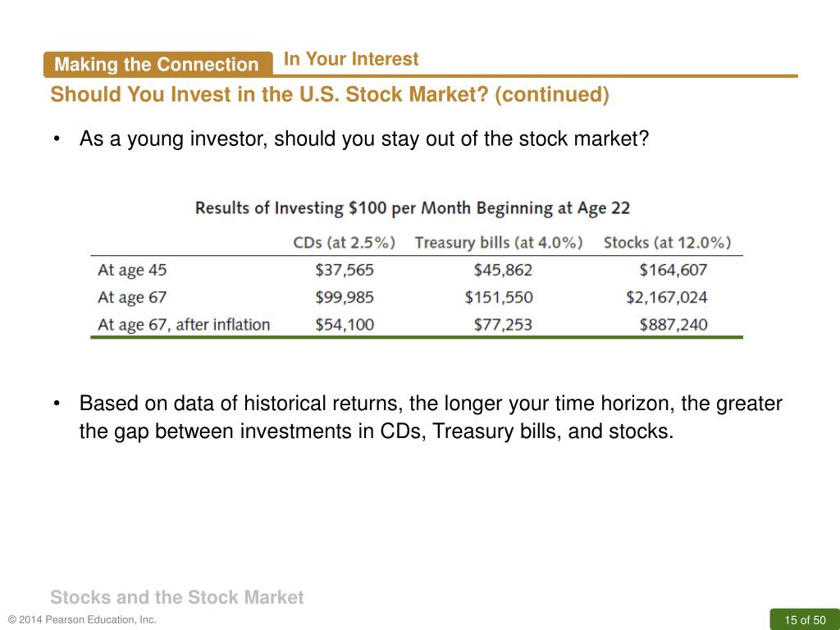Click the $151,550 Treasury bills value
The width and height of the screenshot is (840, 630).
pyautogui.click(x=499, y=297)
